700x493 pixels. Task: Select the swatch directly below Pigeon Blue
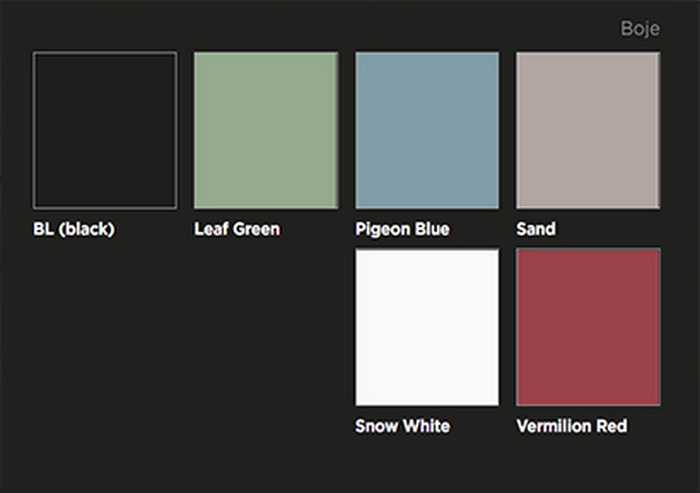[x=427, y=327]
